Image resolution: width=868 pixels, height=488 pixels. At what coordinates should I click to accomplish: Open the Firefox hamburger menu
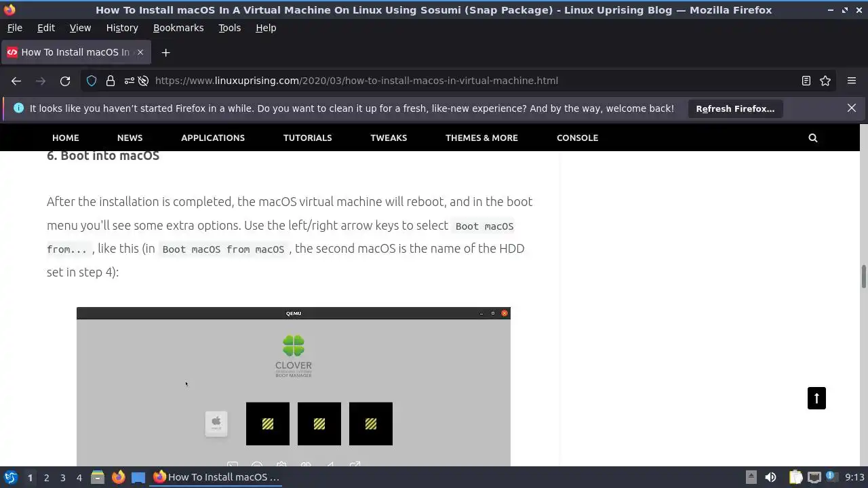pos(852,81)
